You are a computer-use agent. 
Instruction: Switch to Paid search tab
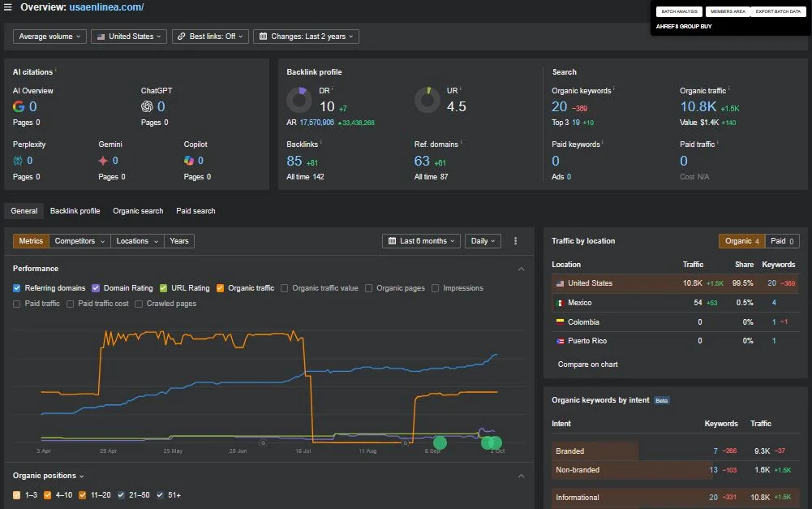[195, 211]
